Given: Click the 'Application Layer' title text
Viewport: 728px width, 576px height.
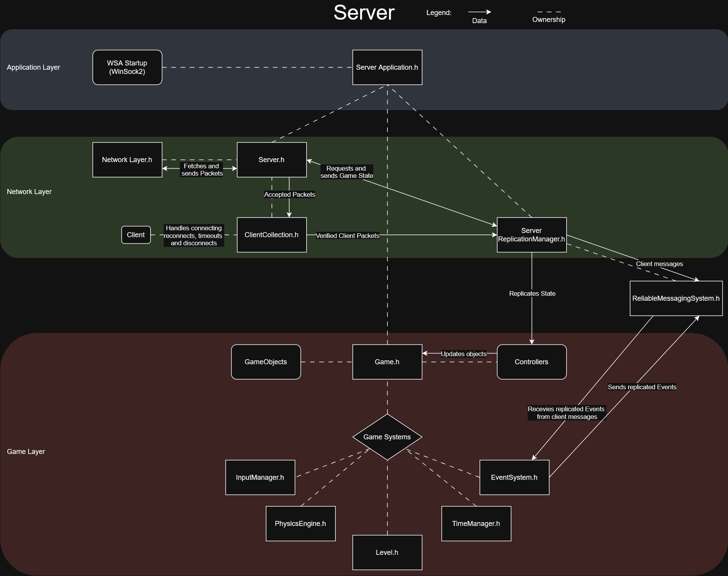Looking at the screenshot, I should (x=34, y=67).
